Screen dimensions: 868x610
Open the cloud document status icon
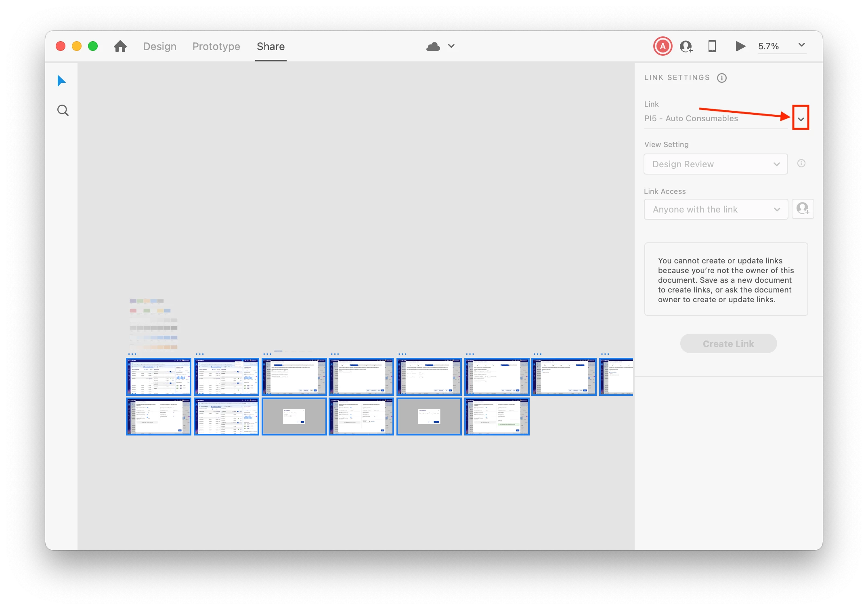(x=433, y=46)
